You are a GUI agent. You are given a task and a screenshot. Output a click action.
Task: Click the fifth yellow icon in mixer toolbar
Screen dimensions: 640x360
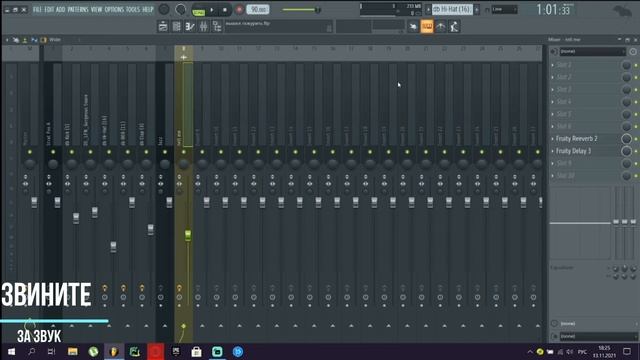click(43, 40)
